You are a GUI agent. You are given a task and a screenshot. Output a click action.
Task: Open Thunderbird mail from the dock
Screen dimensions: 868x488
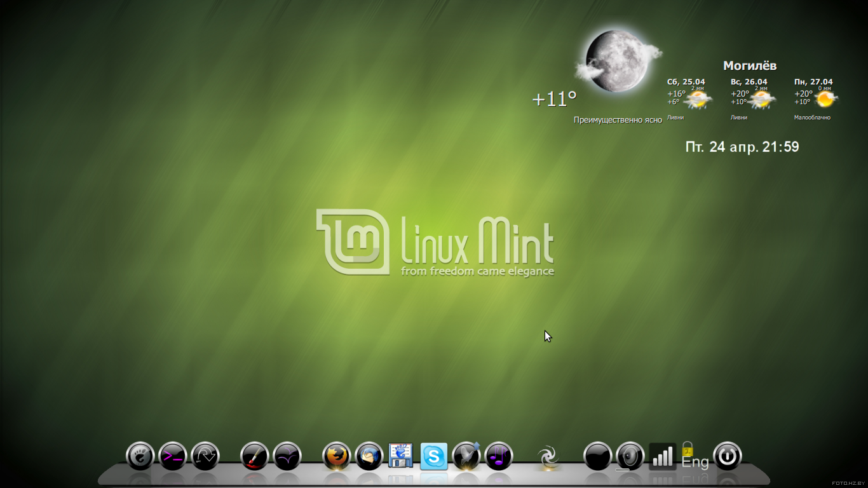point(369,456)
